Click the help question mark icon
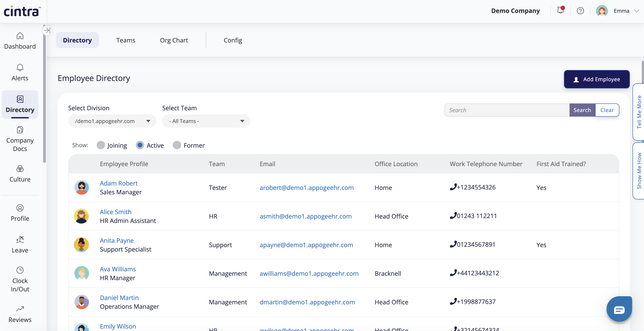This screenshot has height=331, width=644. point(580,11)
